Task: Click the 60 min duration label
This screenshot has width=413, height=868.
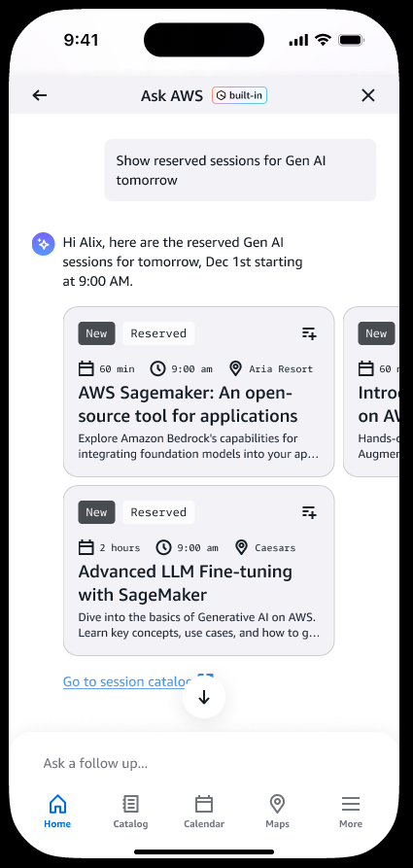Action: [117, 368]
